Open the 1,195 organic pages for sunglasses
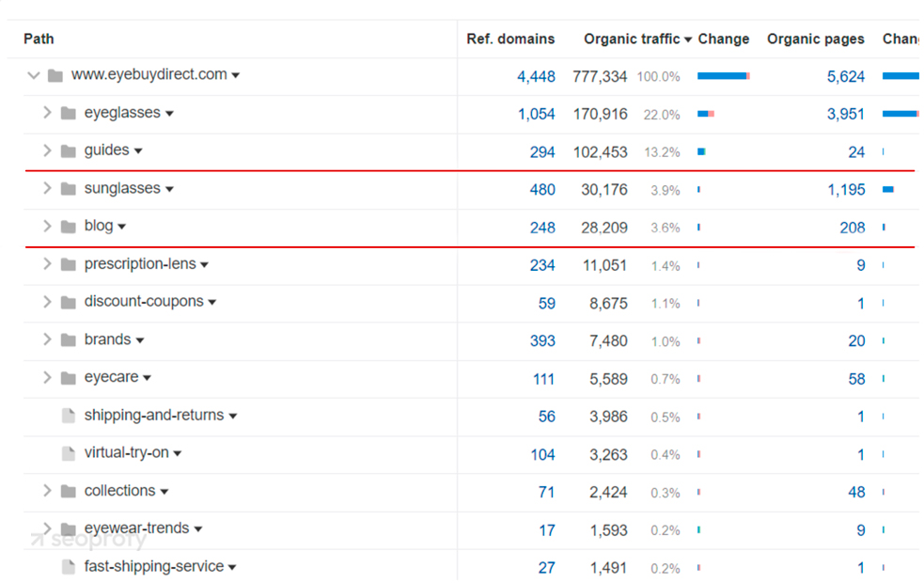The width and height of the screenshot is (924, 583). (x=846, y=190)
